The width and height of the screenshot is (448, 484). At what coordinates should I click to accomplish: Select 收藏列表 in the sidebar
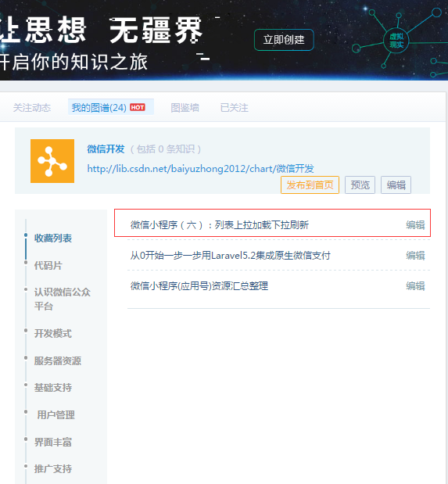click(53, 238)
